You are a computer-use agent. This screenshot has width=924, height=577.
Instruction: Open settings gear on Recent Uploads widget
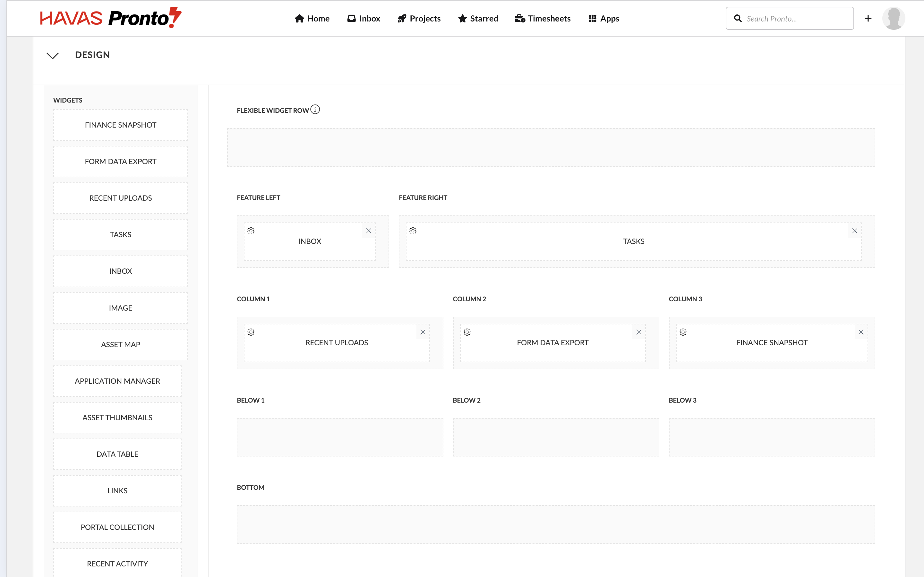[251, 332]
